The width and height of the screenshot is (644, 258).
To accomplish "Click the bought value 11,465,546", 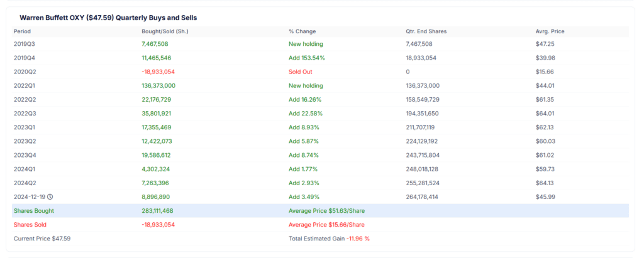I will coord(157,58).
